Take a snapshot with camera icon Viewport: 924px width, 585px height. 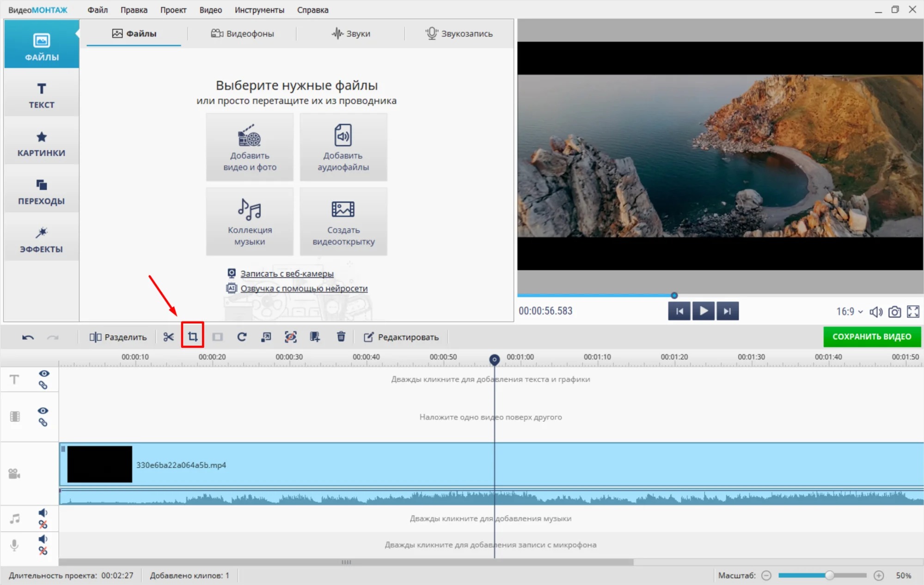(x=894, y=312)
